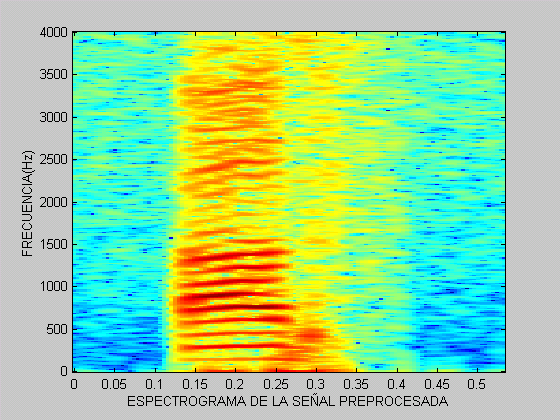The height and width of the screenshot is (420, 560).
Task: Select the 3000 frequency tick label
Action: (54, 118)
